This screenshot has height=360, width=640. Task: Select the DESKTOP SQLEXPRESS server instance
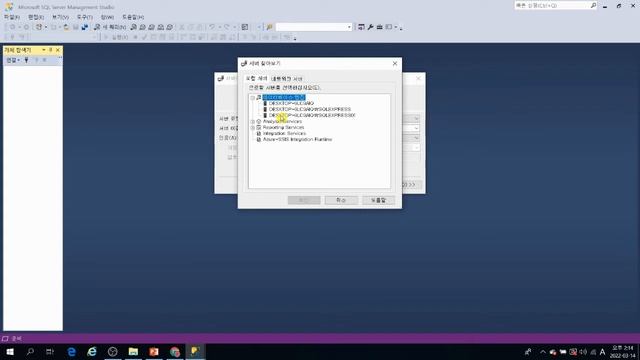[x=310, y=109]
